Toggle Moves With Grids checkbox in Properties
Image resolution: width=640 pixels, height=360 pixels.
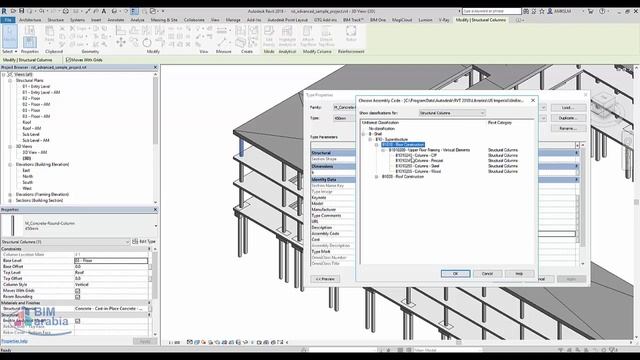[78, 291]
